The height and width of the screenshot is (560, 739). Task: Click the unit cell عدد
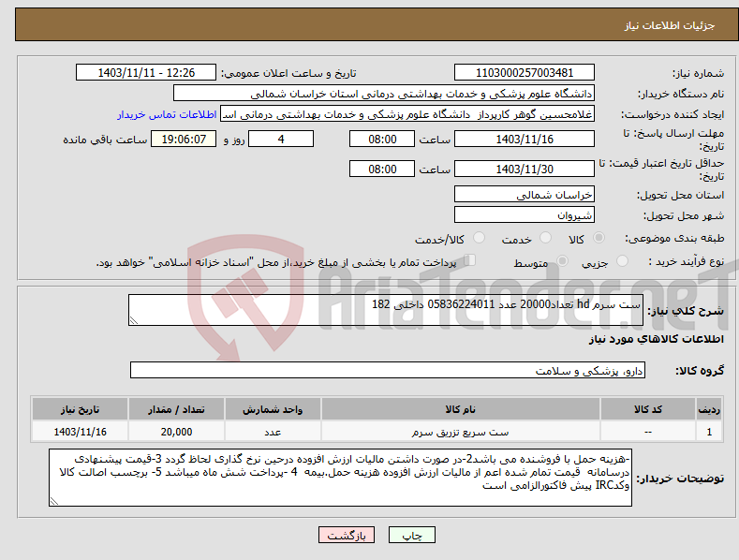coord(273,432)
